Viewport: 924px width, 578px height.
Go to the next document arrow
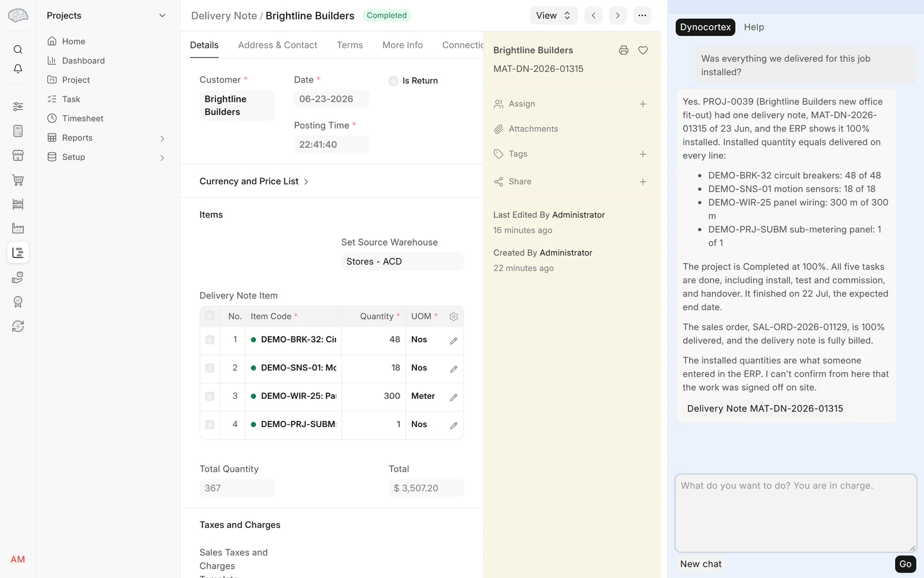tap(618, 16)
